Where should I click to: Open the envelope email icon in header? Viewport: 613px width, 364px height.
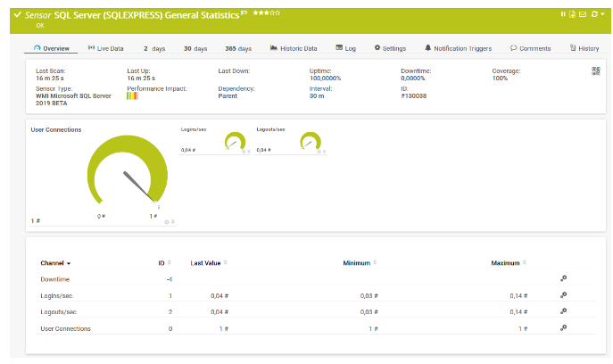(x=583, y=14)
